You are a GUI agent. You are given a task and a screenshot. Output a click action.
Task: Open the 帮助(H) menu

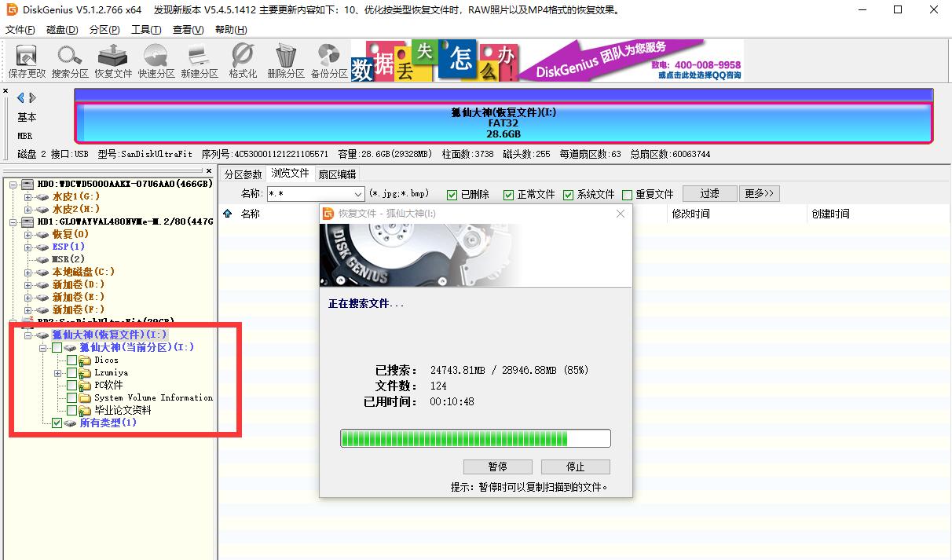[x=231, y=30]
